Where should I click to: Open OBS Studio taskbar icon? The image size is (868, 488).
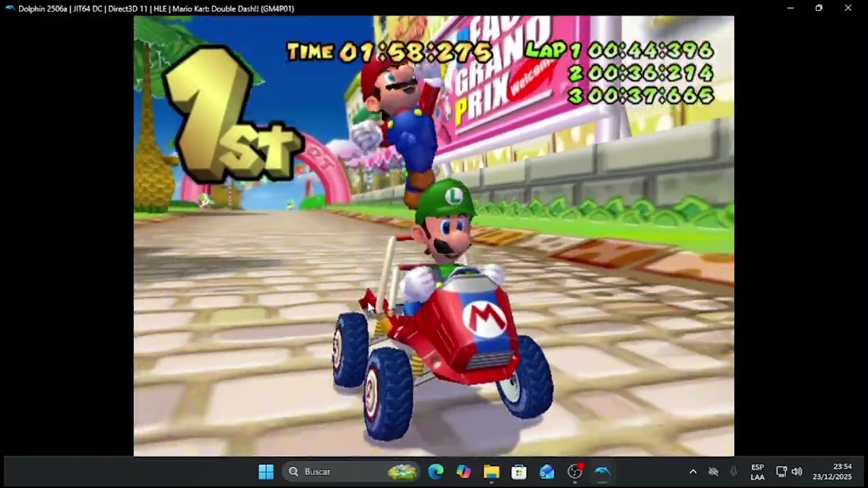click(x=575, y=472)
